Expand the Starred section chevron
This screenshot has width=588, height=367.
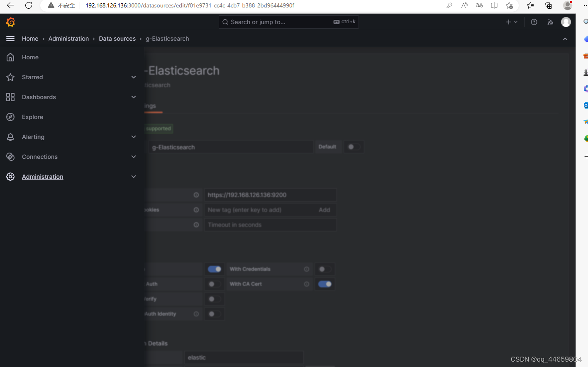click(134, 77)
